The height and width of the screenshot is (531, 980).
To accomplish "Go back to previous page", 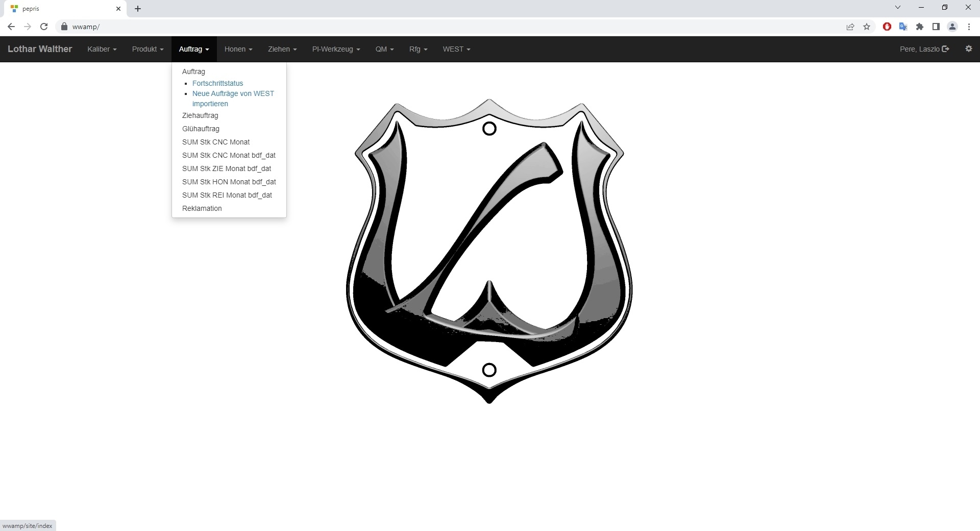I will (11, 27).
